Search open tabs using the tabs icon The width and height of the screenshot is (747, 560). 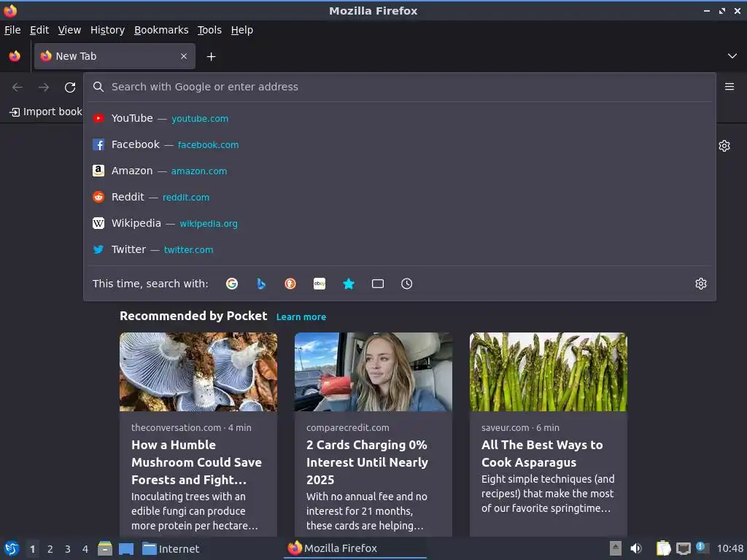coord(378,284)
